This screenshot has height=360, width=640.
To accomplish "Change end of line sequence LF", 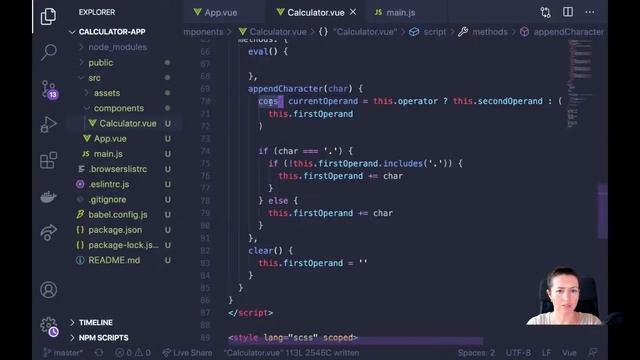I will point(546,353).
